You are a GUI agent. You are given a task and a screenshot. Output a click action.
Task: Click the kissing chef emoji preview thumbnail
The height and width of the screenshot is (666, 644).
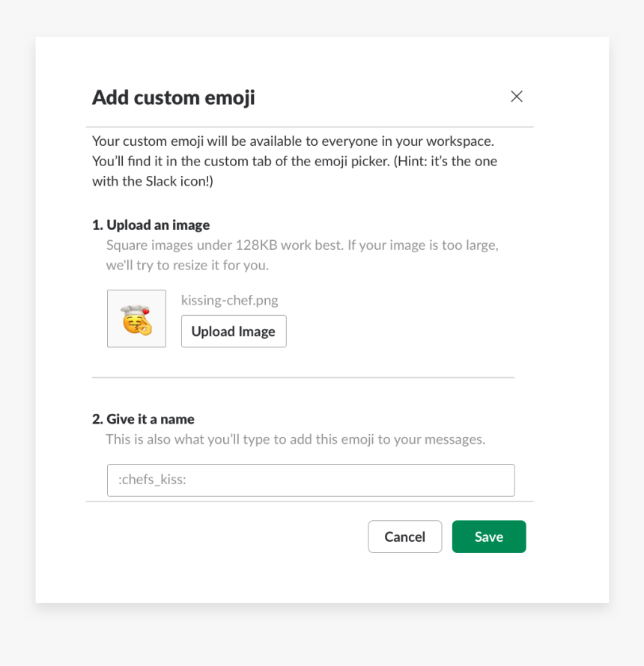coord(136,319)
